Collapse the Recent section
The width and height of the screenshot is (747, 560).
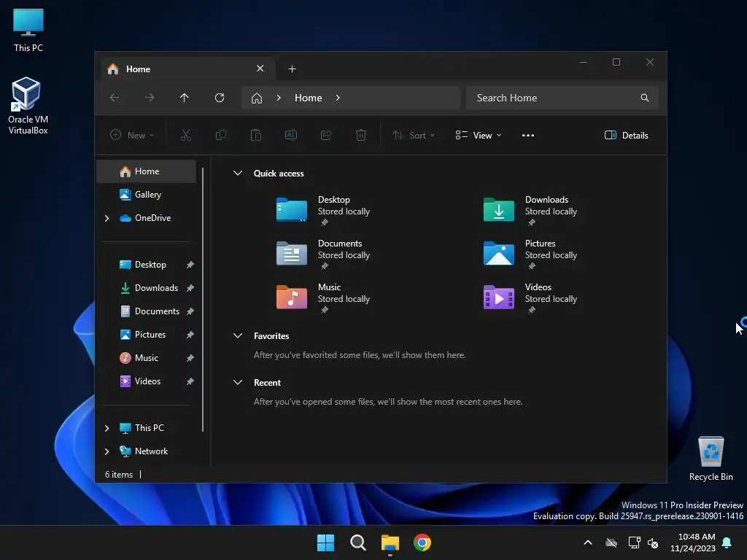(238, 382)
